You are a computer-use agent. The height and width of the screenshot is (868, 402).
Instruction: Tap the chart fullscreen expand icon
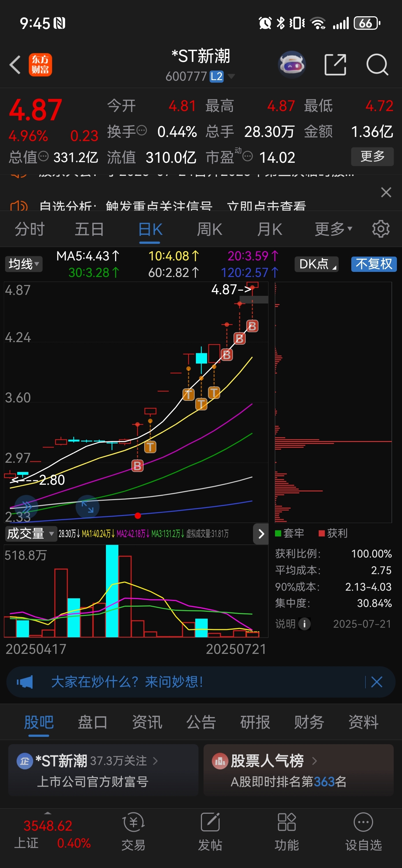point(87,506)
